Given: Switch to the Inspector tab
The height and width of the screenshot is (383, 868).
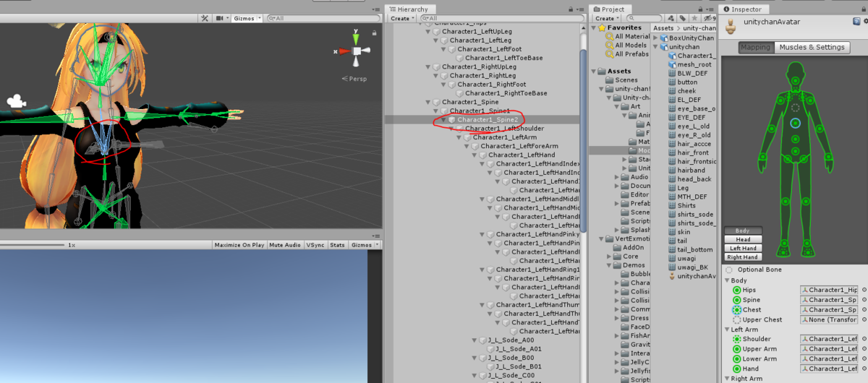Looking at the screenshot, I should click(x=742, y=9).
